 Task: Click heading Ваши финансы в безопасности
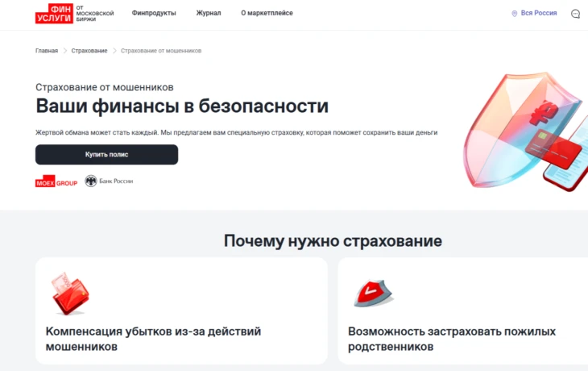(182, 106)
